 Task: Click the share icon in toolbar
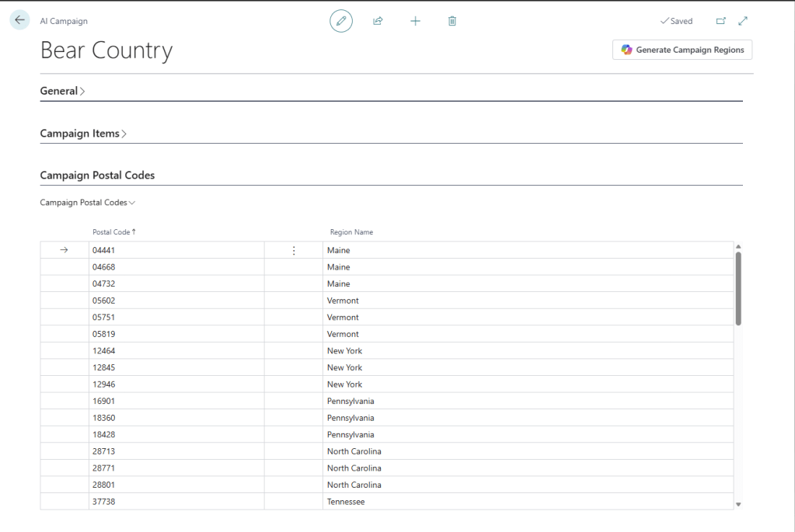[x=378, y=21]
